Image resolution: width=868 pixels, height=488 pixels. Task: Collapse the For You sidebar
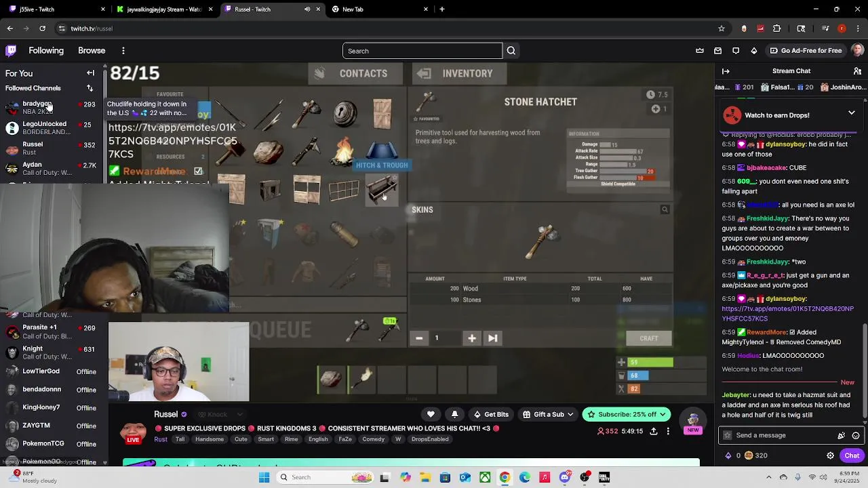(90, 73)
